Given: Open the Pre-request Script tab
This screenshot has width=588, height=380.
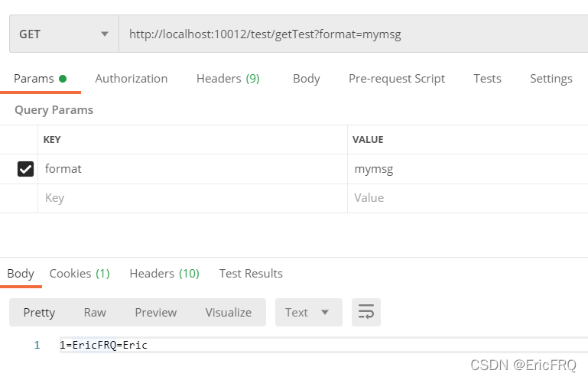Looking at the screenshot, I should pyautogui.click(x=397, y=79).
